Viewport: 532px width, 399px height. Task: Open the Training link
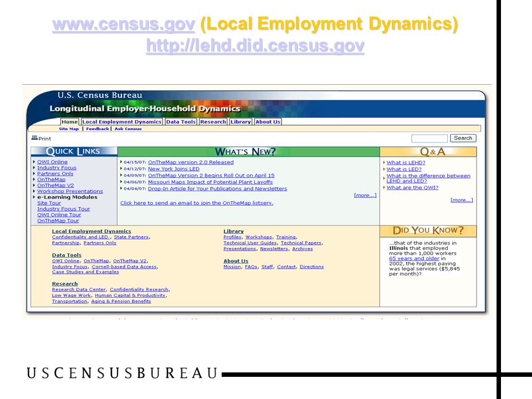(286, 237)
